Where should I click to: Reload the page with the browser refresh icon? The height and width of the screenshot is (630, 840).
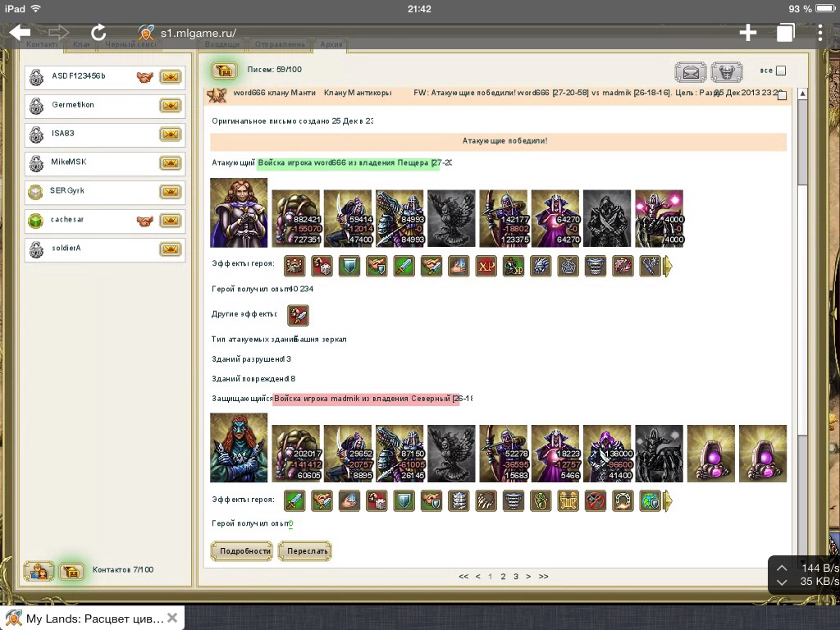click(x=98, y=32)
